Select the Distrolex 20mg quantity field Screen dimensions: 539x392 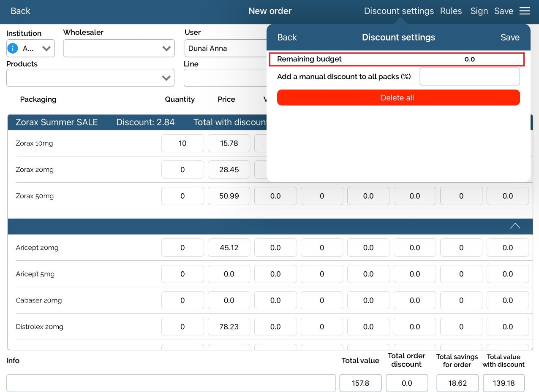(182, 327)
